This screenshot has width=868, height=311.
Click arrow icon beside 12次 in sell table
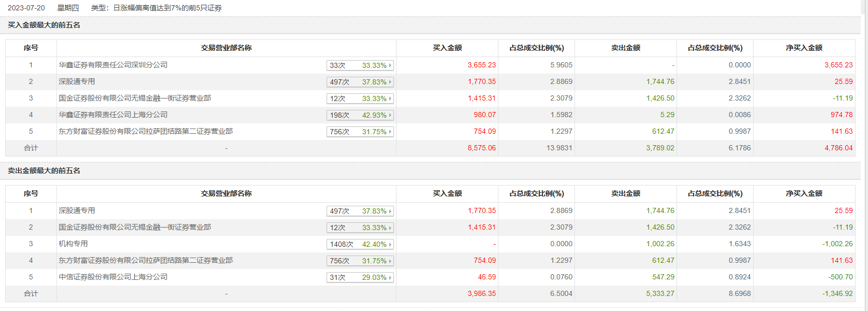click(390, 228)
